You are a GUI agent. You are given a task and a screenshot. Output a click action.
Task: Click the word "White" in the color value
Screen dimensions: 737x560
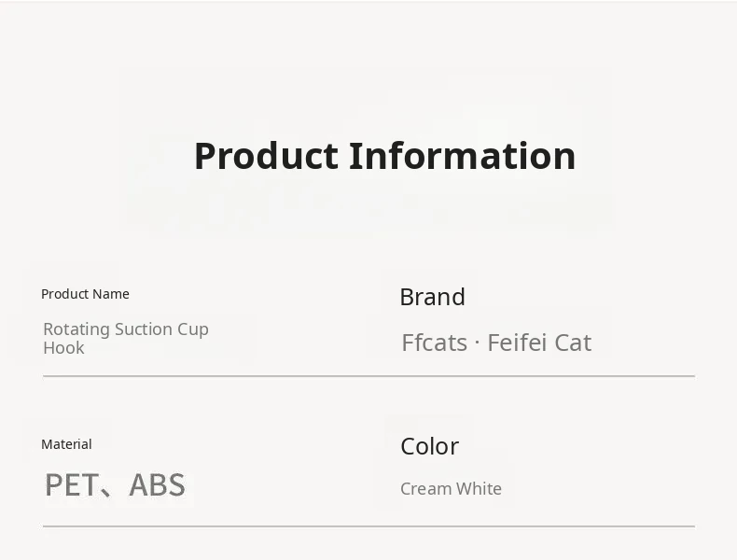(478, 489)
